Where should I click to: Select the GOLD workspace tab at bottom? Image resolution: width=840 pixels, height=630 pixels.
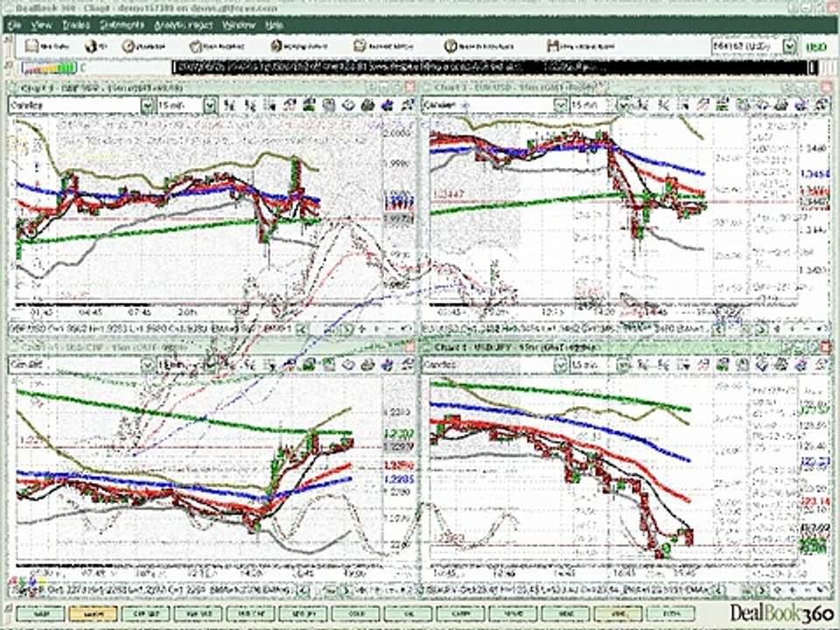pos(356,614)
